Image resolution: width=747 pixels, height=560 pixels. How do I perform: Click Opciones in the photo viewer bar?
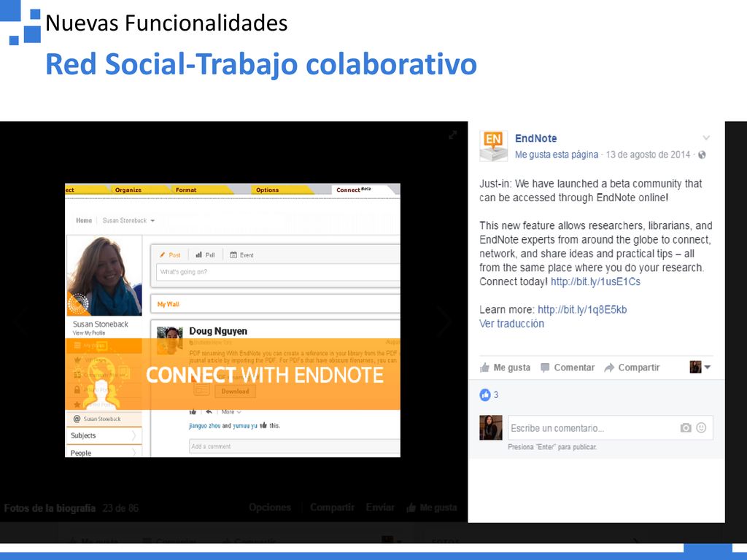270,507
